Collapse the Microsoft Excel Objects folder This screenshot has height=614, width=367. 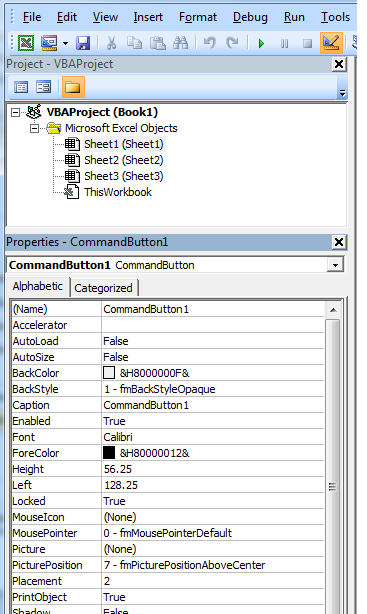tap(34, 128)
